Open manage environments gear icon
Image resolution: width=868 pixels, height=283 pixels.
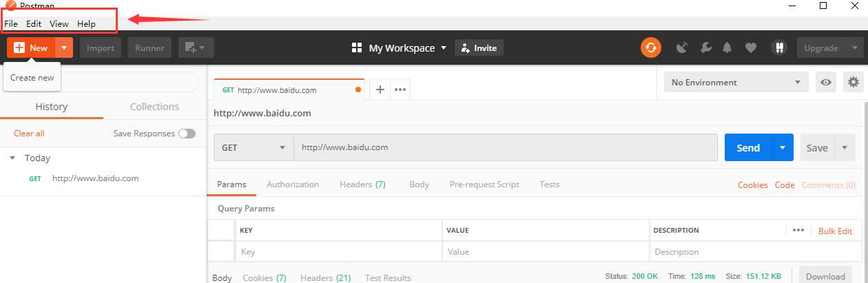[854, 82]
